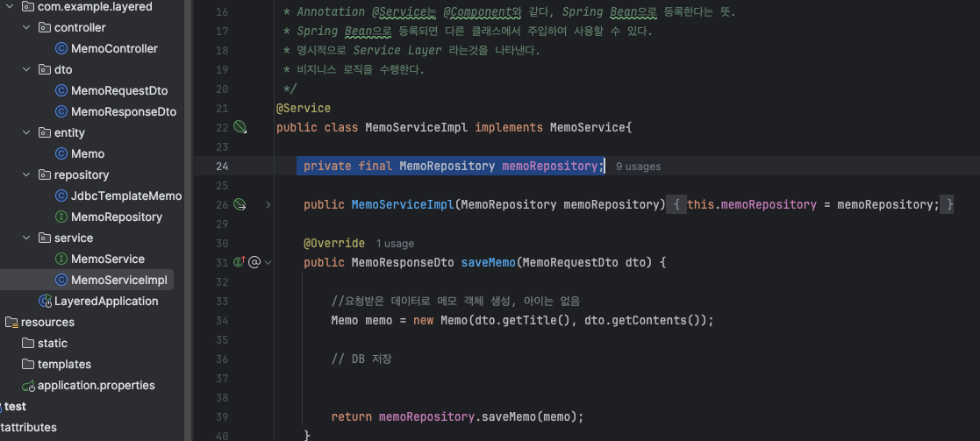Click the '9 usages' inlay hint
The width and height of the screenshot is (980, 441).
pos(638,167)
